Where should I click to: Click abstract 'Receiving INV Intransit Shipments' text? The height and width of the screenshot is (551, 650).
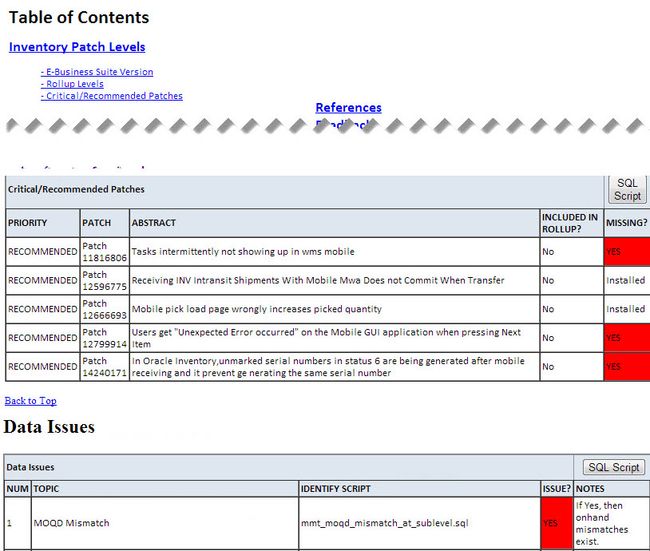pos(318,280)
